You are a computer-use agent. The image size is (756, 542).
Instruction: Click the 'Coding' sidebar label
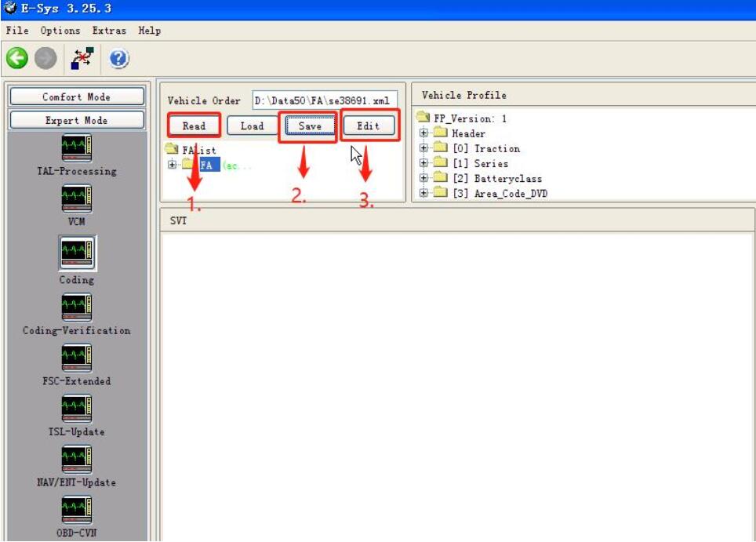(77, 280)
